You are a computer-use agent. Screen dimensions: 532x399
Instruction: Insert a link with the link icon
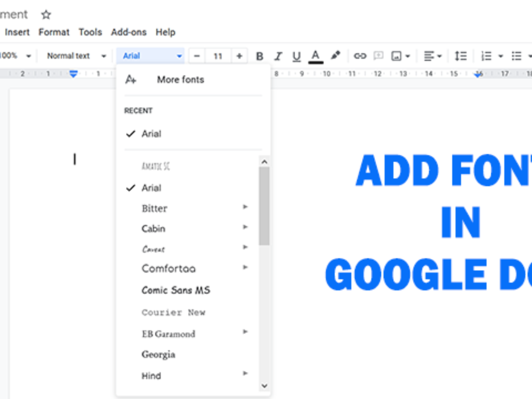(360, 56)
